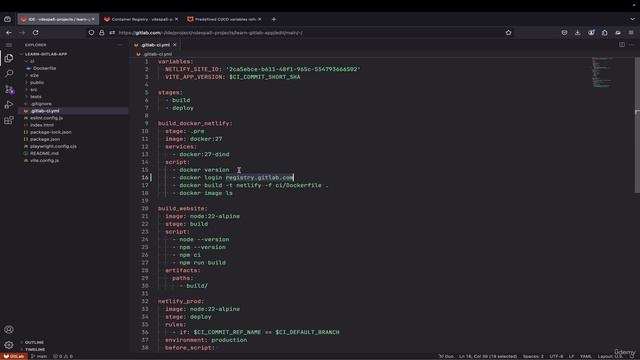The width and height of the screenshot is (640, 360).
Task: Open the Explorer panel more actions menu
Action: (120, 45)
